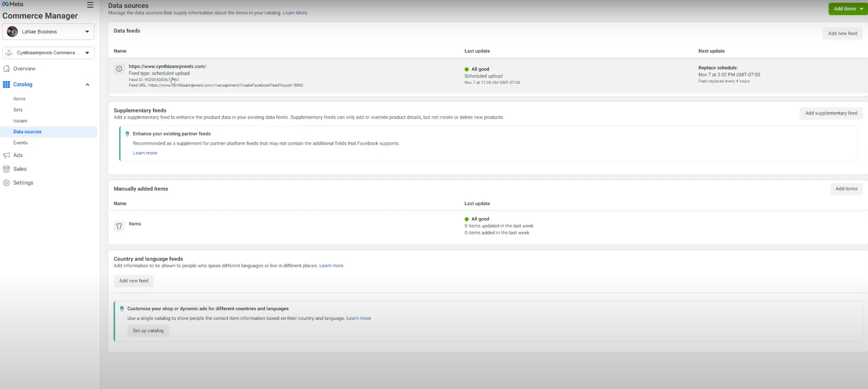Click the Cynthiaannjewels commerce logo thumbnail

tap(9, 53)
